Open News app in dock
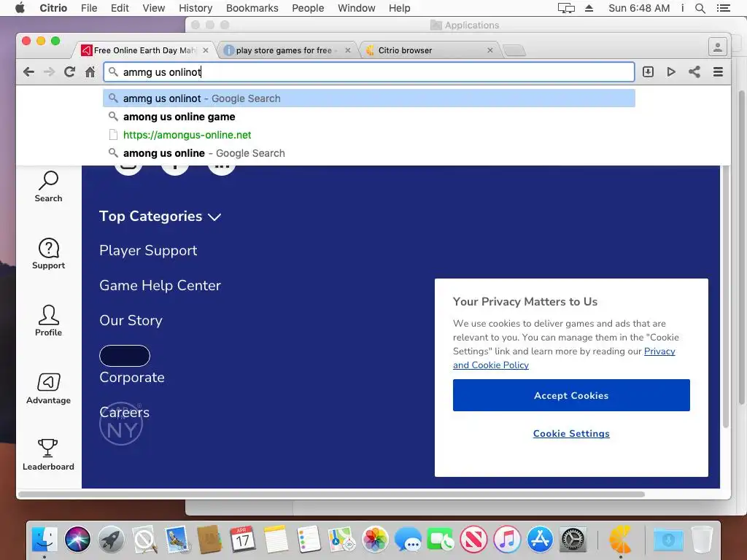Image resolution: width=747 pixels, height=560 pixels. pos(473,540)
